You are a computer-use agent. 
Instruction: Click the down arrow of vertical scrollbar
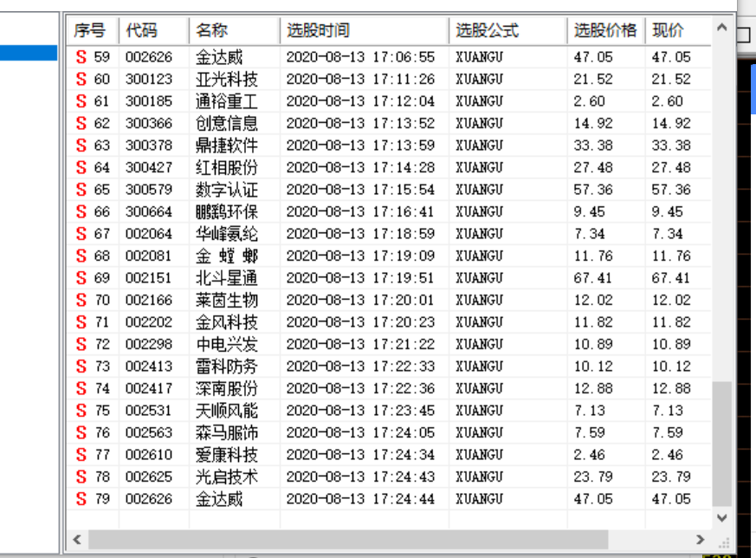tap(721, 518)
